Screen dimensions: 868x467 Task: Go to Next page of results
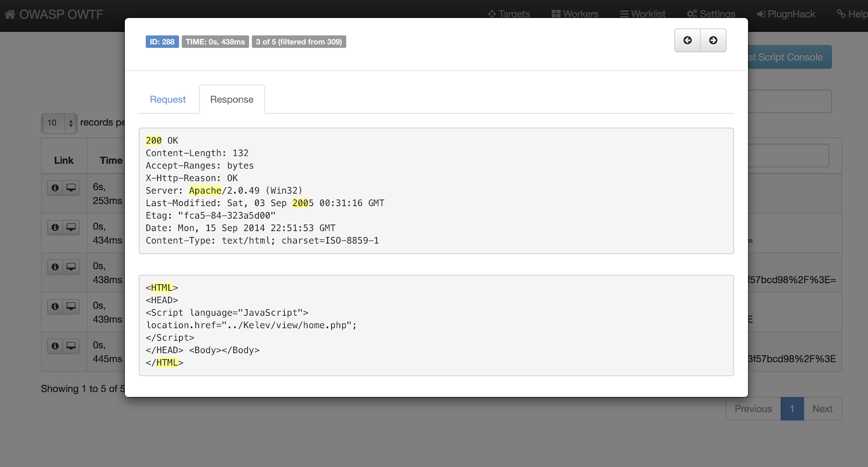(822, 409)
